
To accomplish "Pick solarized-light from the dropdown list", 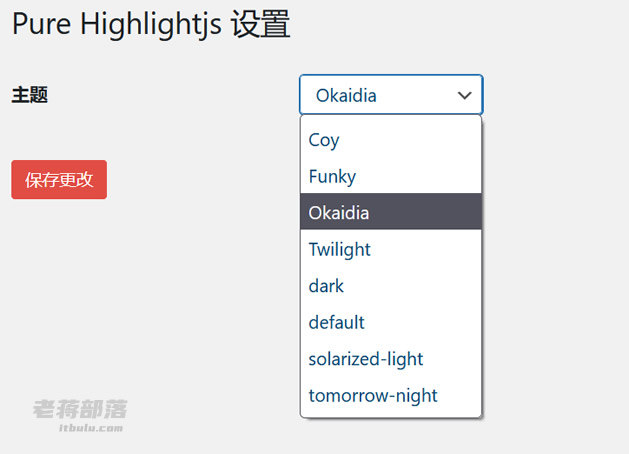I will coord(391,359).
